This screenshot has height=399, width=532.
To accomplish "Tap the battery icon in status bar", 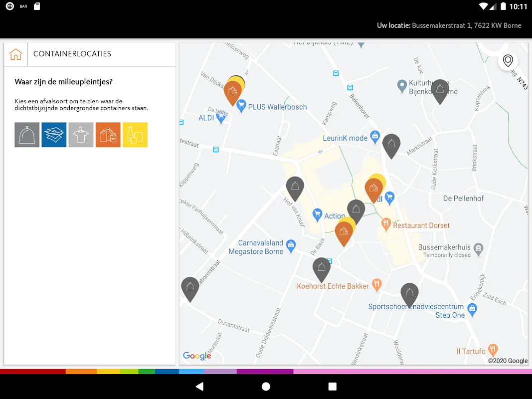I will (x=504, y=6).
